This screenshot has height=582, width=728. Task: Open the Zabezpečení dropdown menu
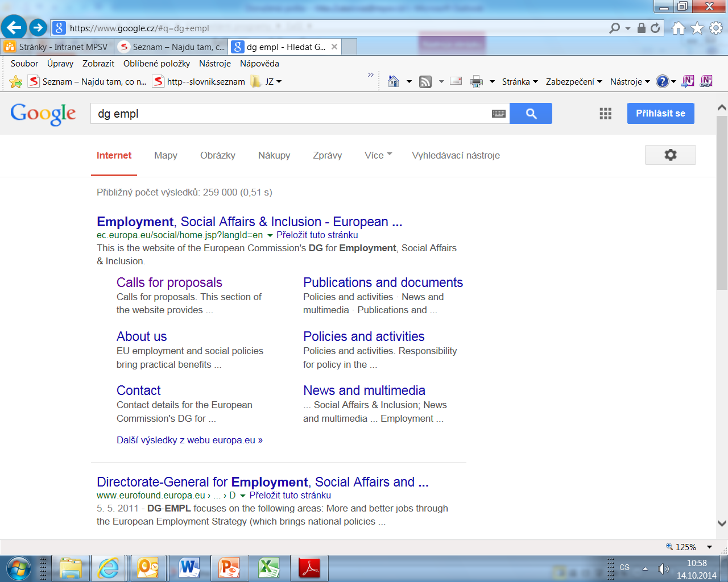pyautogui.click(x=574, y=82)
